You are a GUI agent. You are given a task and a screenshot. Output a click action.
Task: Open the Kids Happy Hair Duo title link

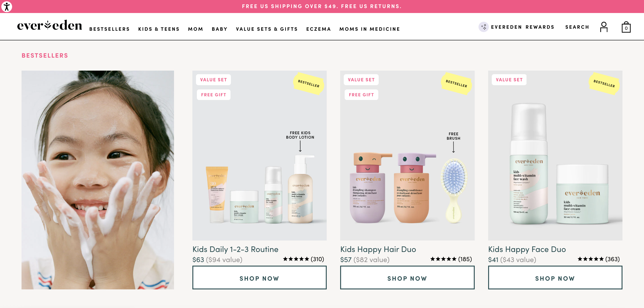[x=378, y=249]
